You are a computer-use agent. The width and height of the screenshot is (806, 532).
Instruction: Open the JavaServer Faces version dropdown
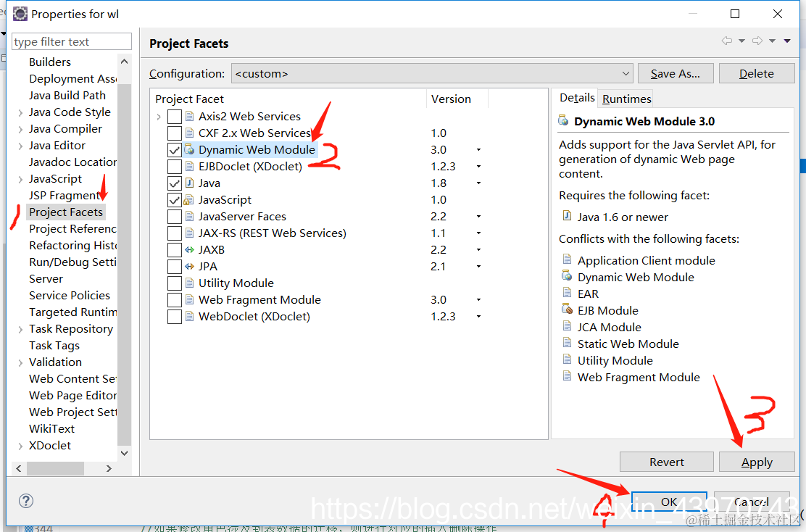coord(478,217)
